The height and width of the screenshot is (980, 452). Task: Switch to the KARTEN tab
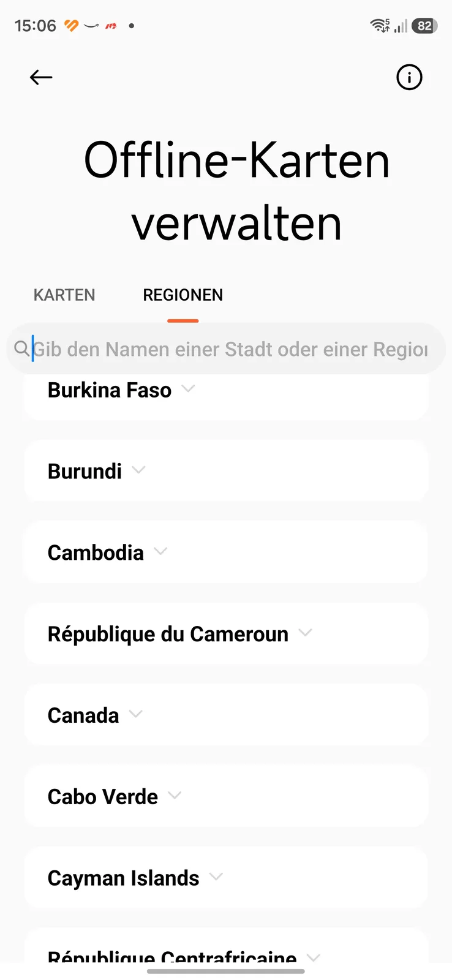(x=64, y=295)
